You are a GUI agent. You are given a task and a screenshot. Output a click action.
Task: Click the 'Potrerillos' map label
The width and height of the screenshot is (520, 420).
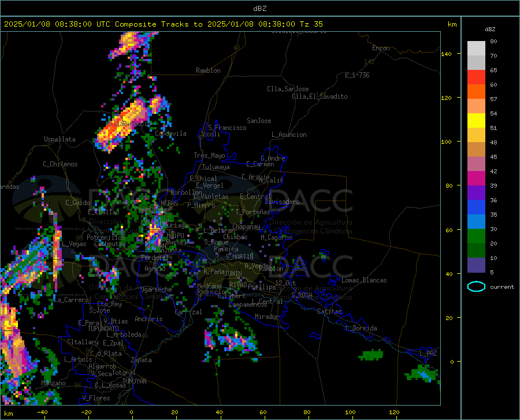pos(106,237)
